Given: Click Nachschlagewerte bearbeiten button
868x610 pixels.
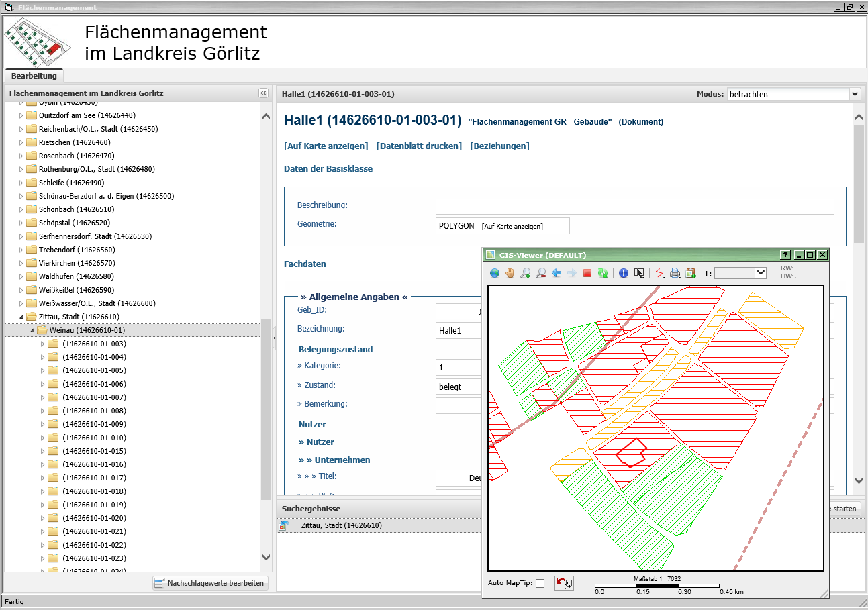Looking at the screenshot, I should pyautogui.click(x=210, y=583).
